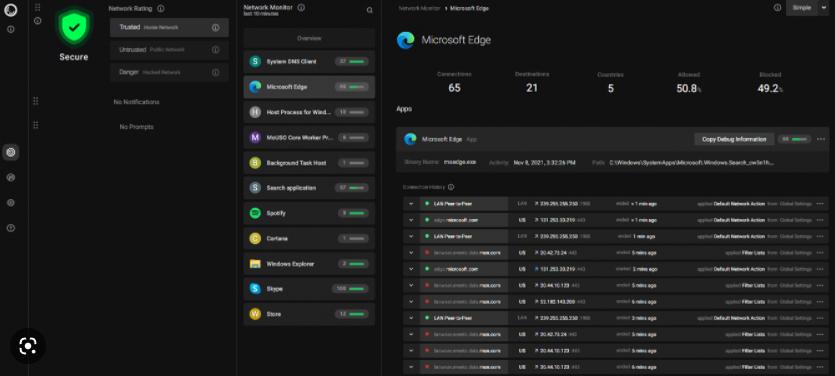
Task: Expand the LAN Peer-to-Peer row that ended 3 mins ago
Action: click(411, 318)
